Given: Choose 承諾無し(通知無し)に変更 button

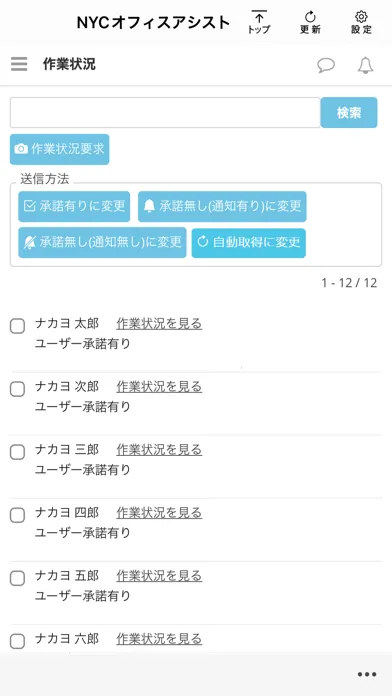Looking at the screenshot, I should 102,242.
